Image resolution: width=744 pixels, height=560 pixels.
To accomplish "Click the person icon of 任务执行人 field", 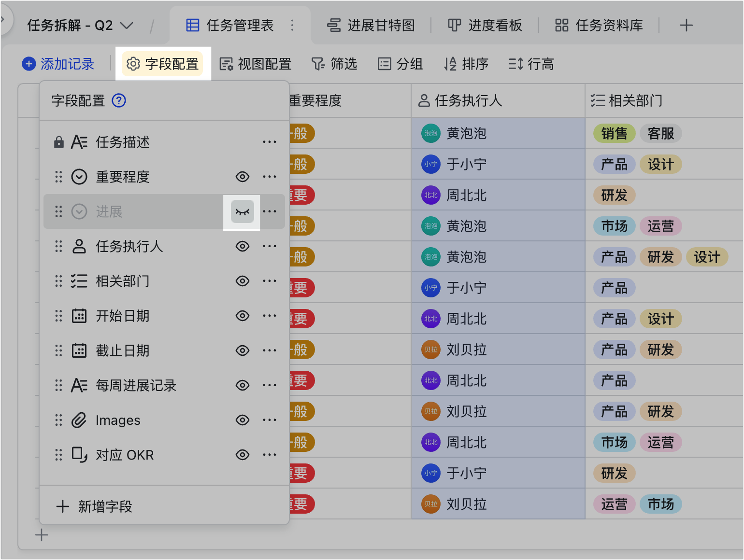I will [79, 246].
